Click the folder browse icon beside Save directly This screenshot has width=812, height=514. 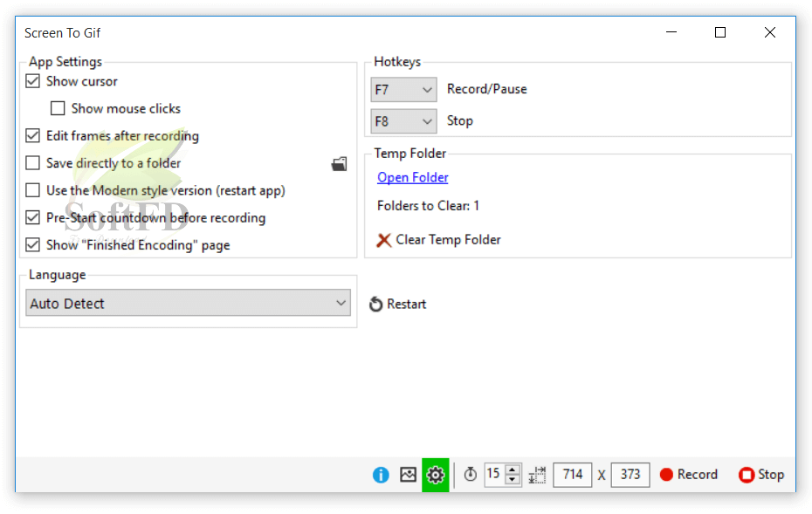coord(339,164)
